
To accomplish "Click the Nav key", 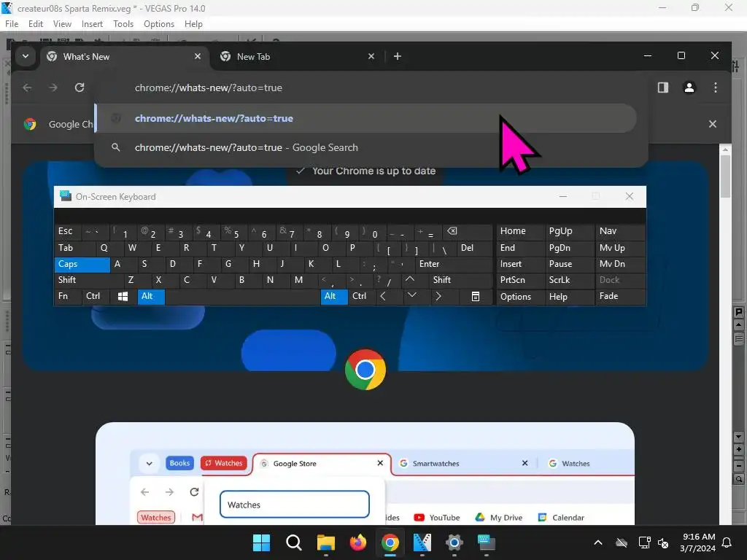I will (x=620, y=231).
